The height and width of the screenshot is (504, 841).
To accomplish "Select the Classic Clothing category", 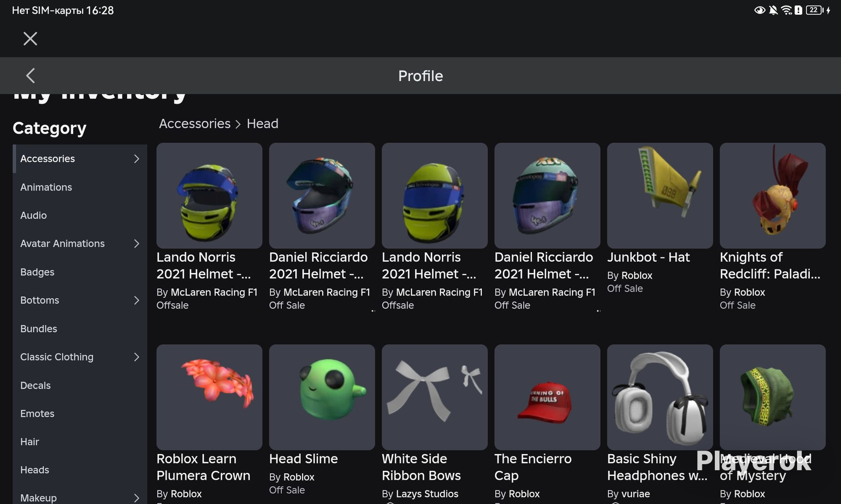I will pyautogui.click(x=80, y=357).
